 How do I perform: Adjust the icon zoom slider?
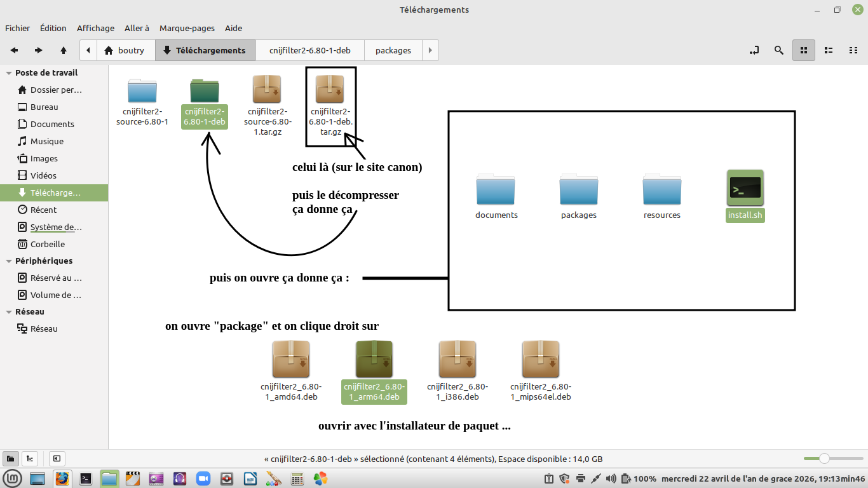point(824,459)
